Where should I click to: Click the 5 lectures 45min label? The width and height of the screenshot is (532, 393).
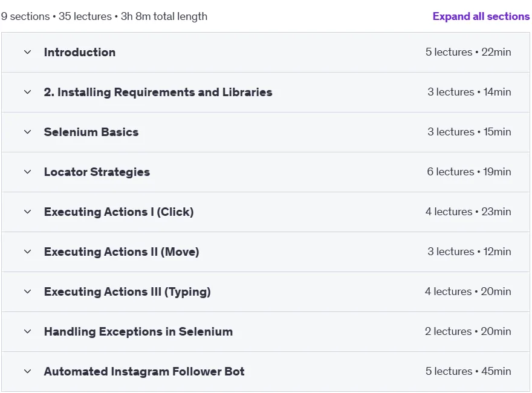468,371
